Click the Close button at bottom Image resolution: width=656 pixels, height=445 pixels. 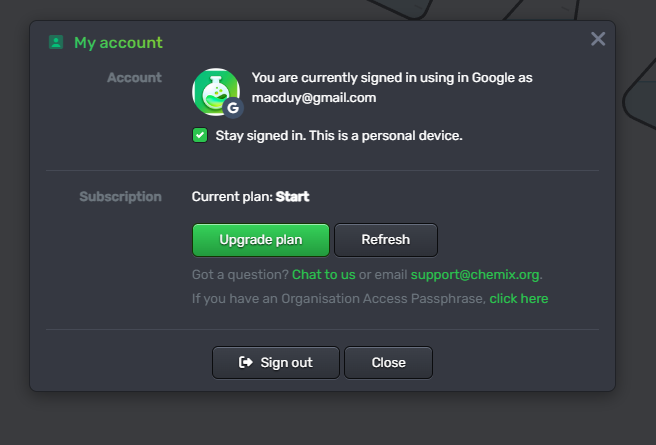tap(388, 363)
